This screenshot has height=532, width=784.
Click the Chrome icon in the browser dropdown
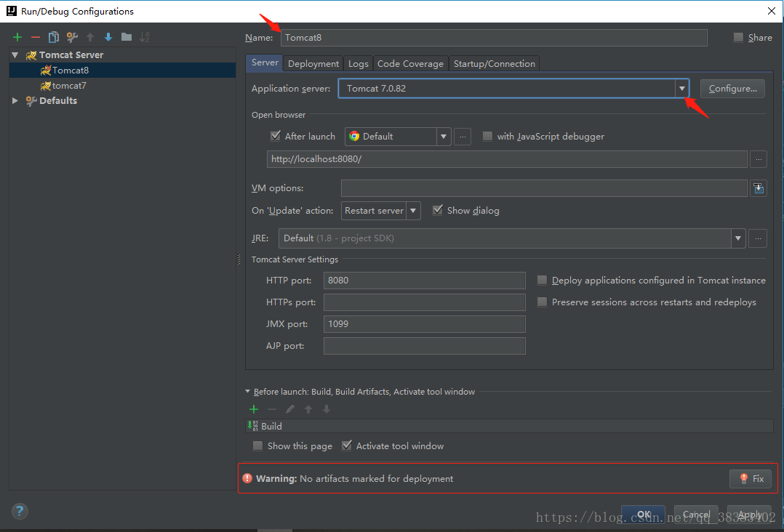coord(354,137)
